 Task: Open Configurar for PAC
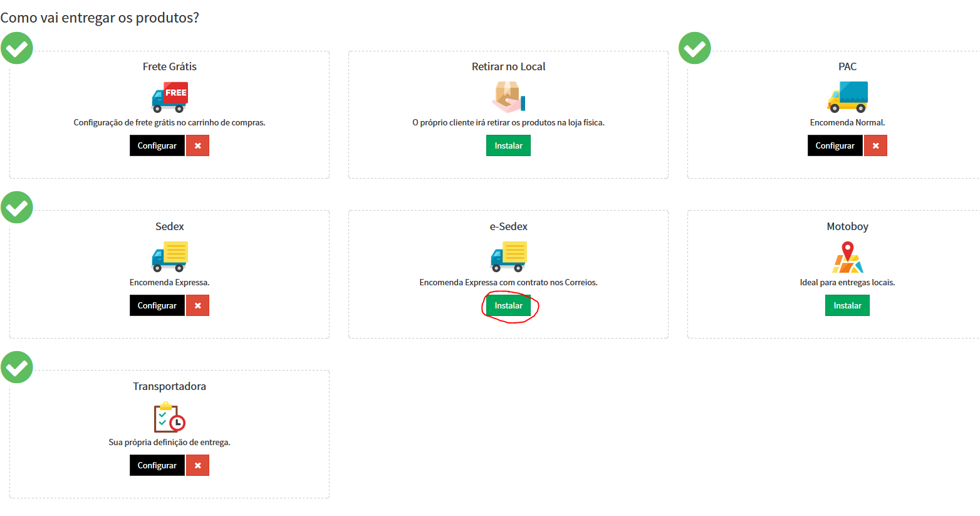pyautogui.click(x=835, y=145)
